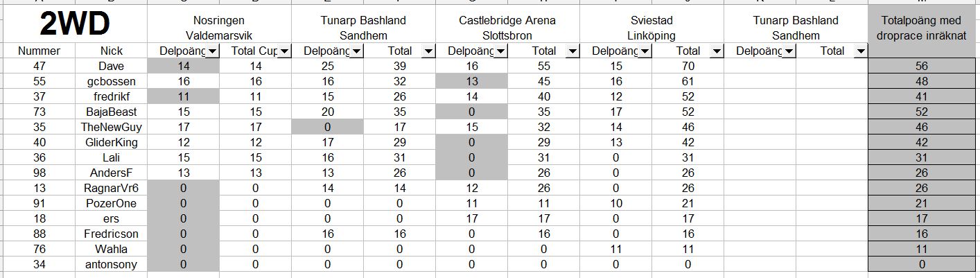Open the Nosringen Delpoäng filter dropdown

(212, 51)
